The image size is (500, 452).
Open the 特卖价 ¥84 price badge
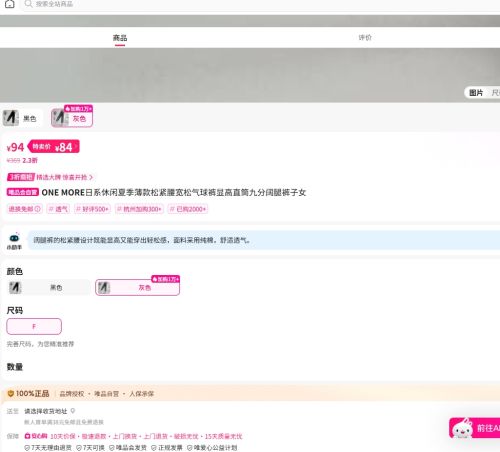point(53,147)
